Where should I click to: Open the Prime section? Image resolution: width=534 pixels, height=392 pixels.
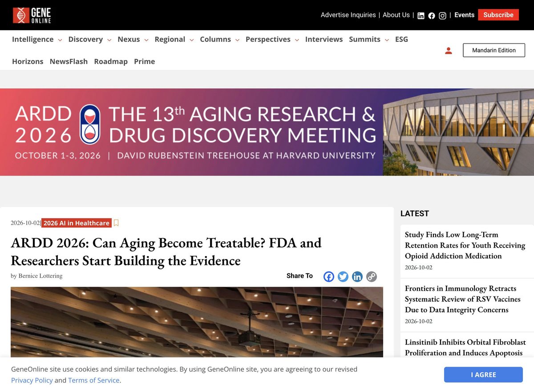coord(145,61)
